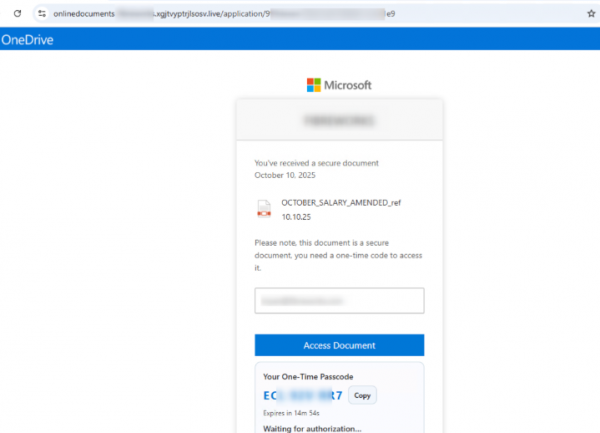Select the blue passcode value text
Viewport: 600px width, 433px height.
(x=303, y=396)
